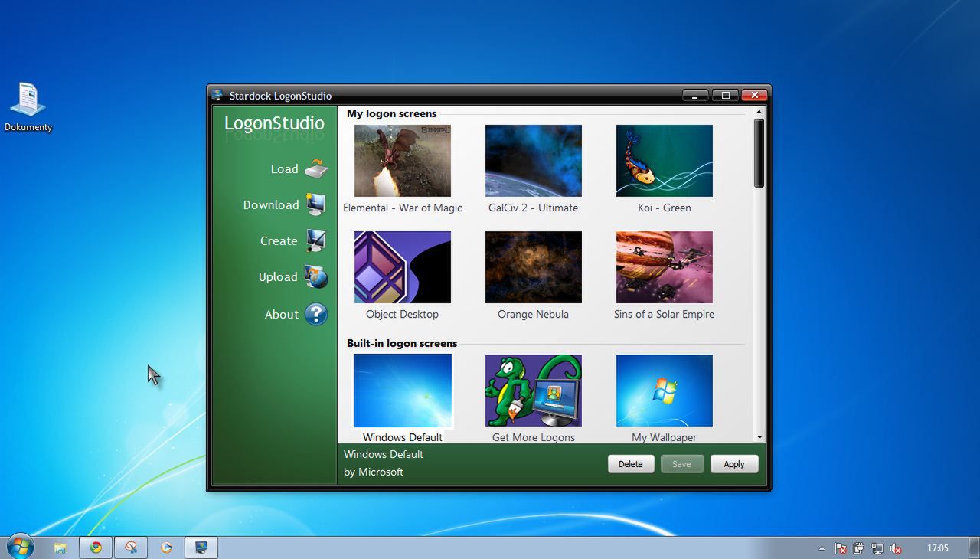Viewport: 980px width, 559px height.
Task: Close the LogonStudio window
Action: (x=754, y=95)
